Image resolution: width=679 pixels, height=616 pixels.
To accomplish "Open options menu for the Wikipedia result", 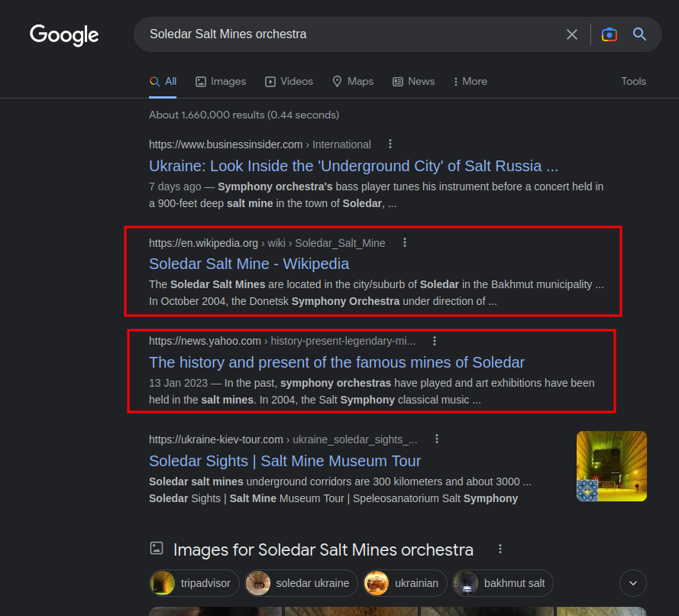I will tap(405, 242).
